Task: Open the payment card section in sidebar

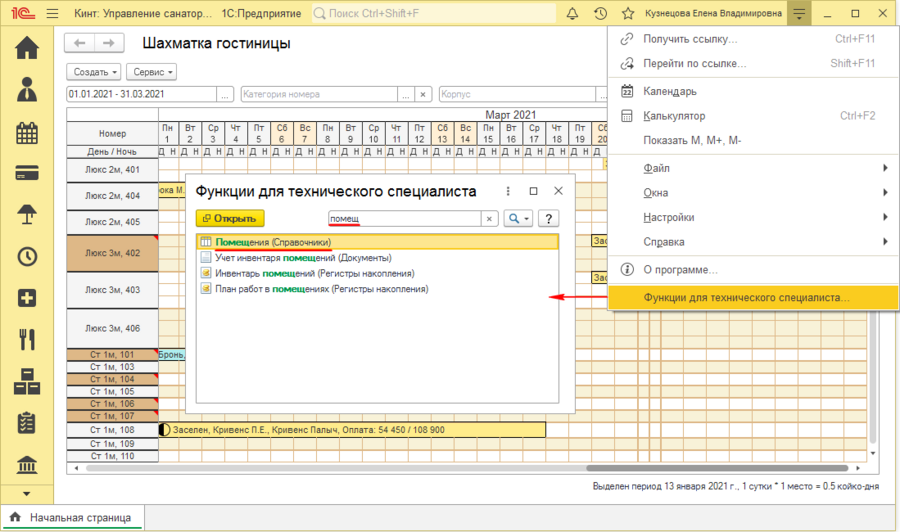Action: pos(27,173)
